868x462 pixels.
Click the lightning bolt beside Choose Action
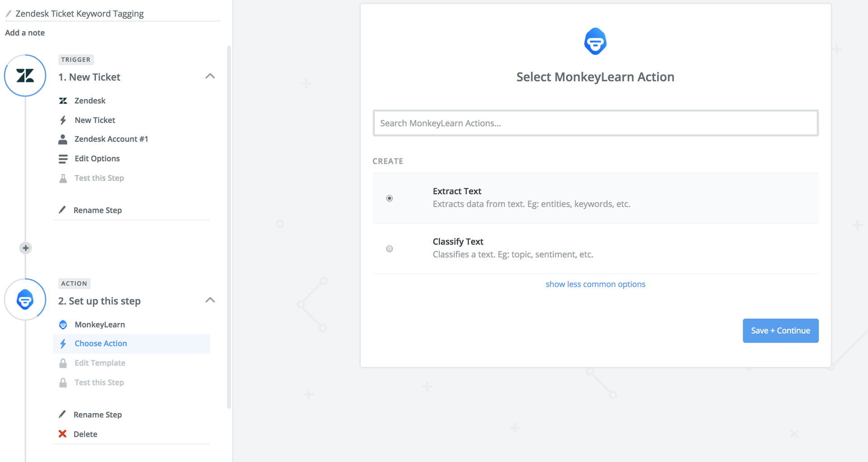[x=63, y=344]
